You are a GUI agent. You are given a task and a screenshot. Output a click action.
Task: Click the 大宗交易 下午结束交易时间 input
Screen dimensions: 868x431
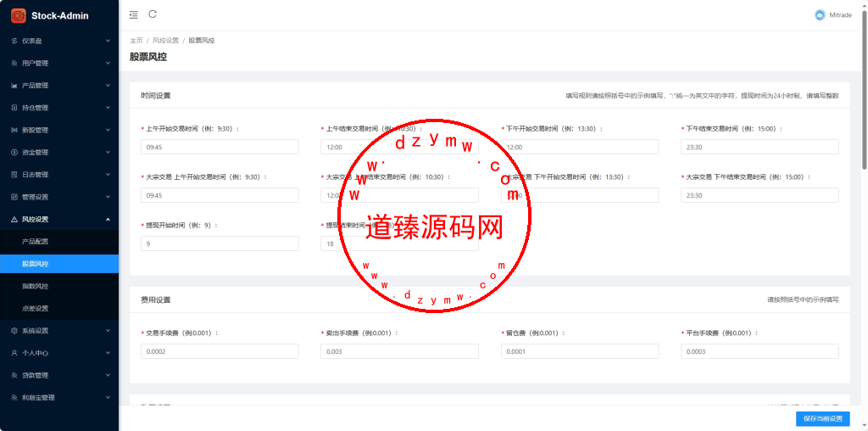coord(759,195)
